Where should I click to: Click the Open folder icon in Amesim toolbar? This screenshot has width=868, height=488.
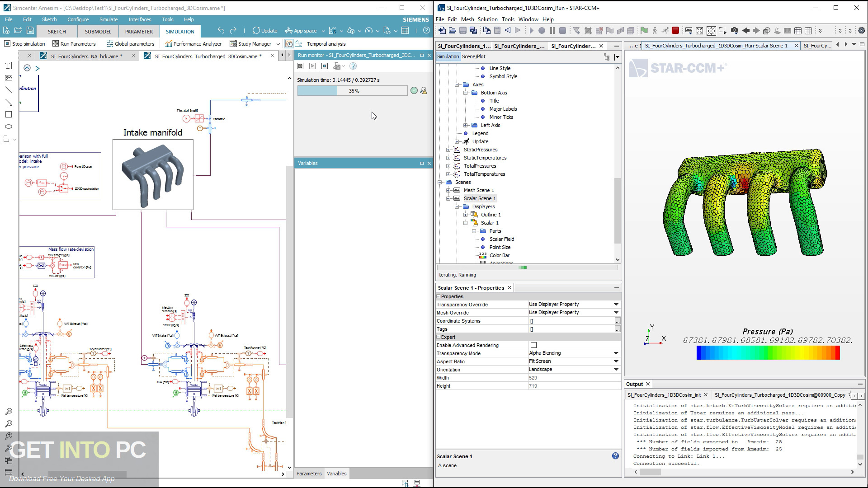point(18,30)
